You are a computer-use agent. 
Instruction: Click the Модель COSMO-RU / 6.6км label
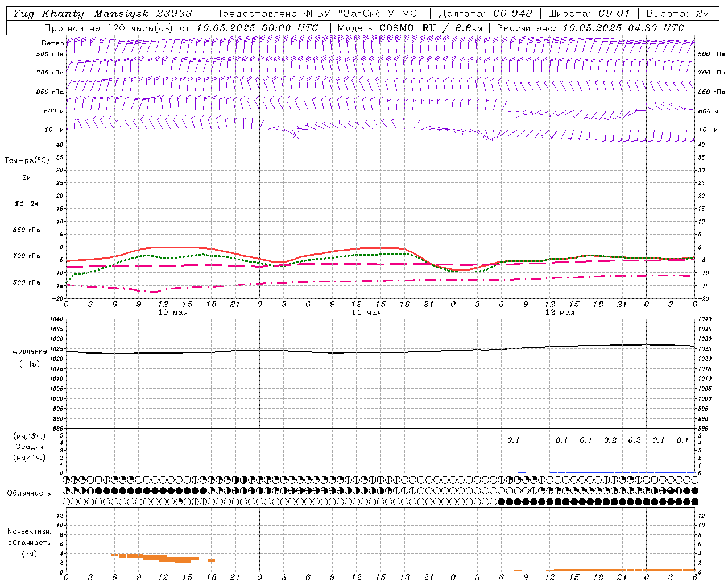[410, 27]
